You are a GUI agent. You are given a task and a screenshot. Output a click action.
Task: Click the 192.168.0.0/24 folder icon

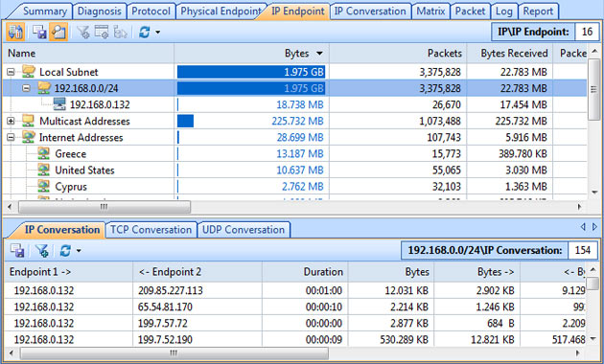44,88
